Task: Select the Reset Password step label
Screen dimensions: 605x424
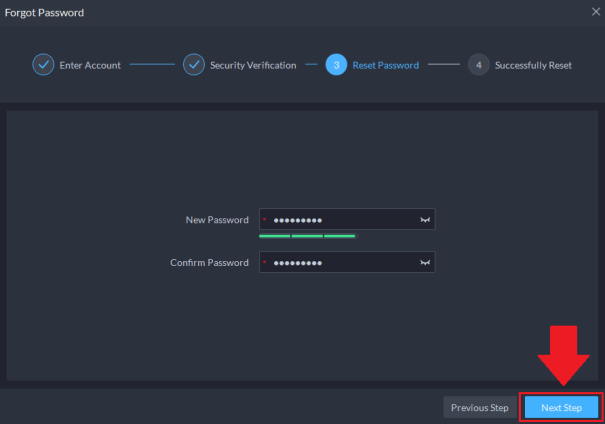Action: pyautogui.click(x=386, y=66)
